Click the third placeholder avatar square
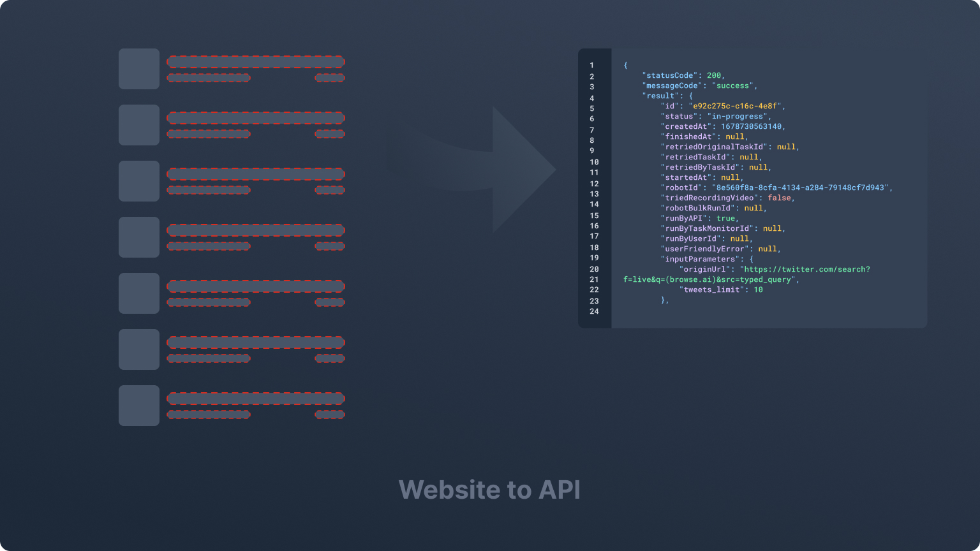 (x=138, y=180)
